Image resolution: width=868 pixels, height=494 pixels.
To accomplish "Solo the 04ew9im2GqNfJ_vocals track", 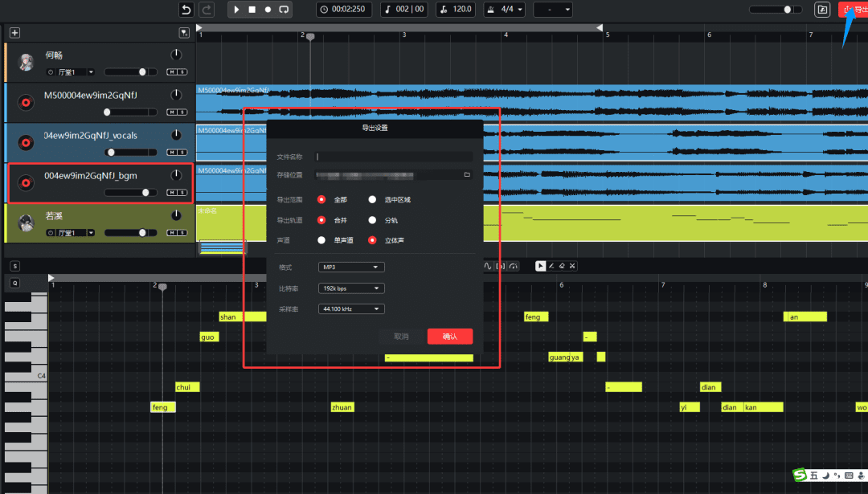I will pos(182,152).
